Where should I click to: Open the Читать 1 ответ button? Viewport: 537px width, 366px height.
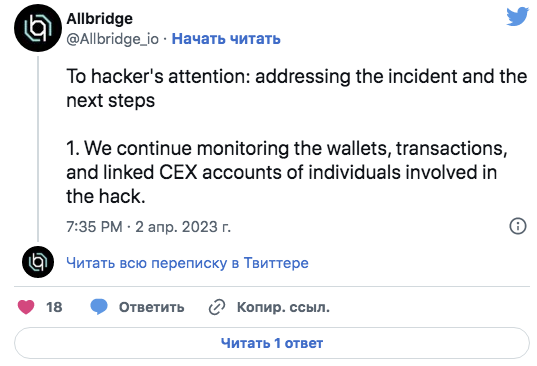272,343
